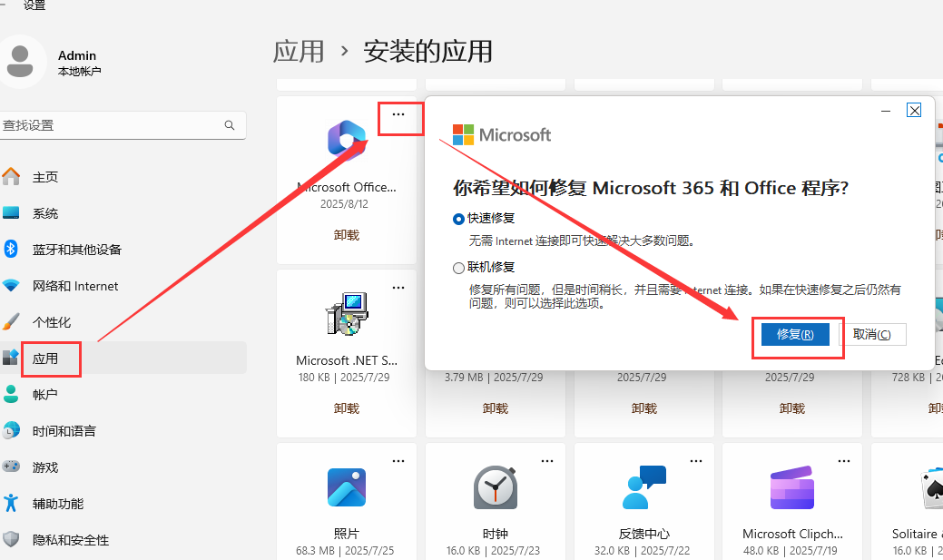
Task: Open 时间和语言 settings
Action: coord(64,431)
